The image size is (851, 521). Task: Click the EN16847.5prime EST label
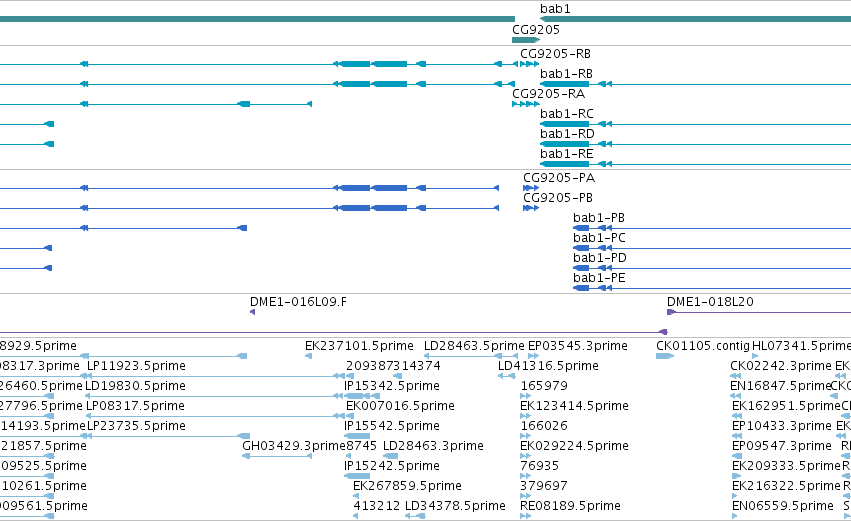[780, 386]
